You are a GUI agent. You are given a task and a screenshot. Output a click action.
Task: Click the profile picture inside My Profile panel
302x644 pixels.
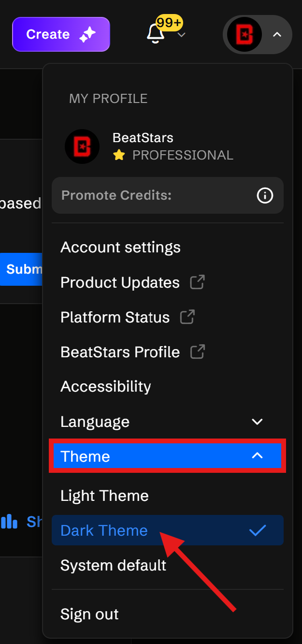point(82,146)
